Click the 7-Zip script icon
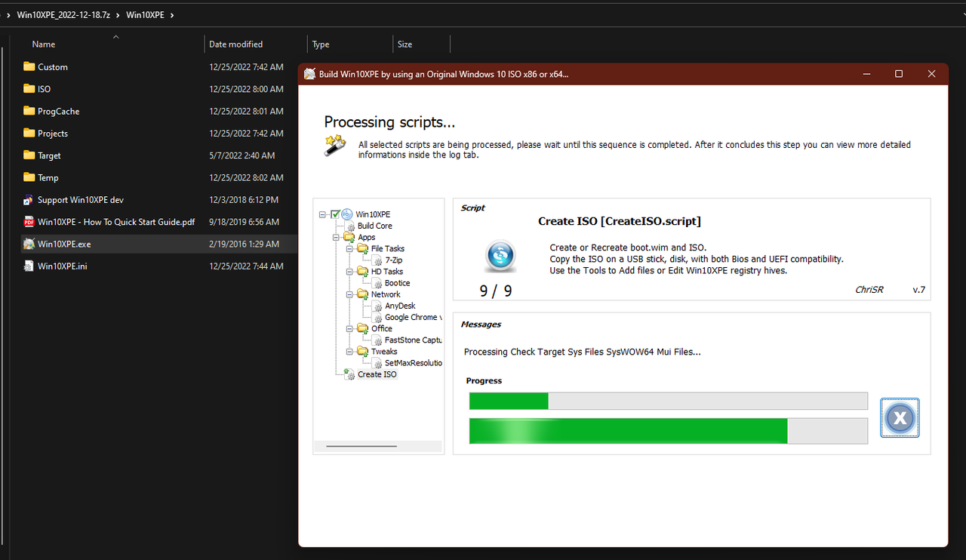The image size is (966, 560). pos(377,260)
